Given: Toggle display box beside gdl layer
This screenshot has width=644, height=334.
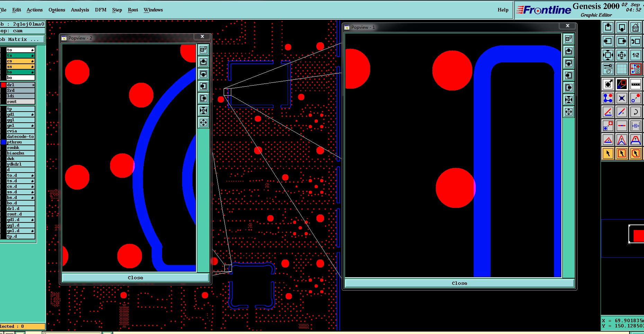Looking at the screenshot, I should click(x=3, y=114).
